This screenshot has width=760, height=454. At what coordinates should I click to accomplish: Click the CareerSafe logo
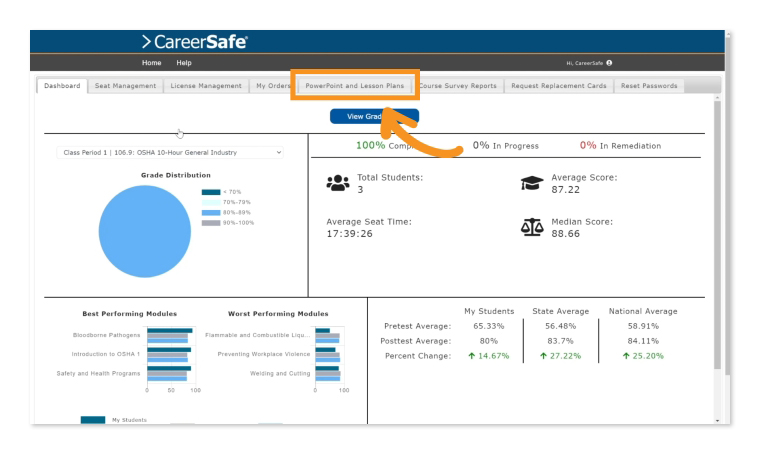194,42
